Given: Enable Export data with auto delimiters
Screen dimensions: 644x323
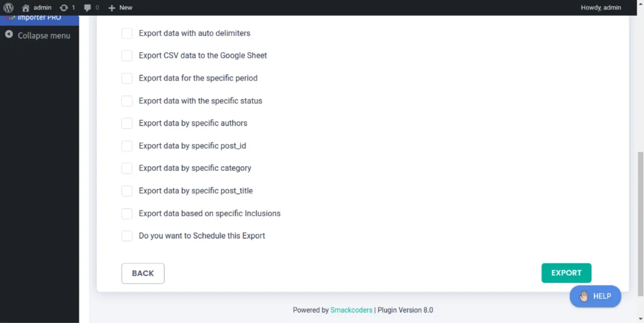Looking at the screenshot, I should click(127, 33).
